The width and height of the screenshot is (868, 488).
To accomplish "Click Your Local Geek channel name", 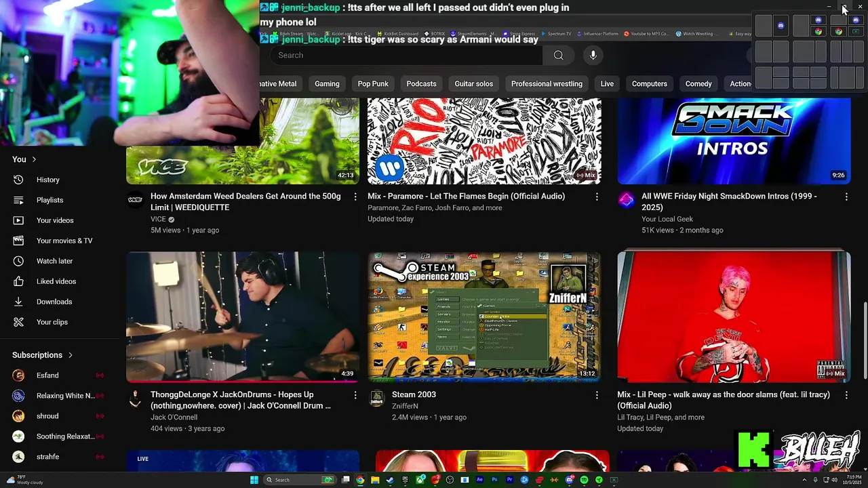I will [667, 219].
